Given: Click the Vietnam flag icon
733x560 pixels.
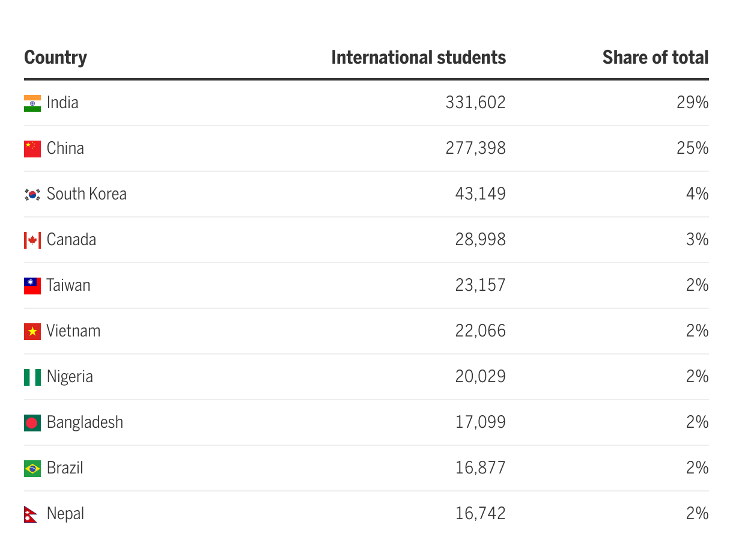Looking at the screenshot, I should (32, 332).
